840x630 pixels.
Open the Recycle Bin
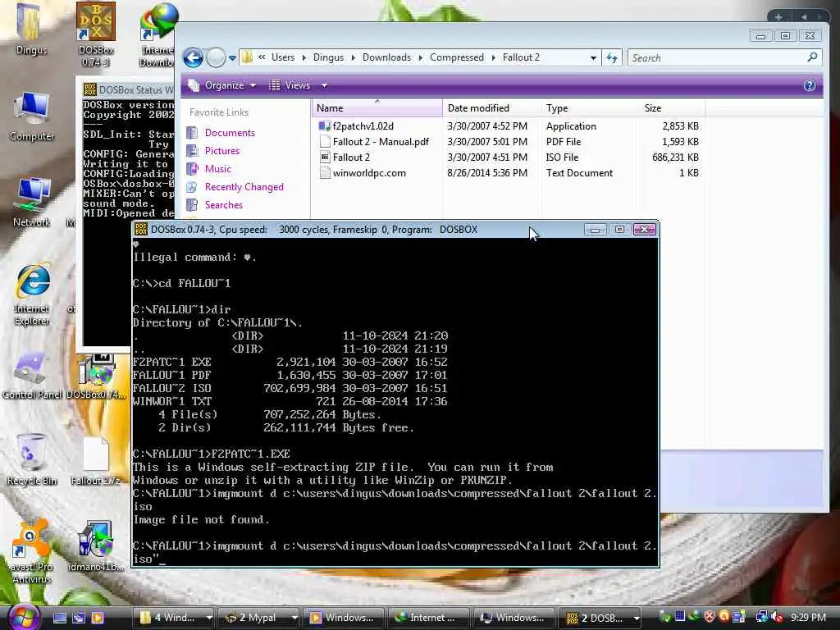pos(32,459)
